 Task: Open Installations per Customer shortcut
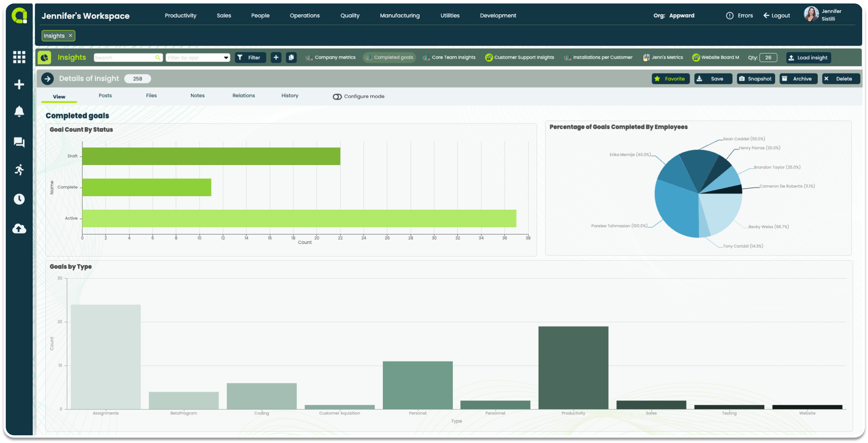[x=598, y=57]
